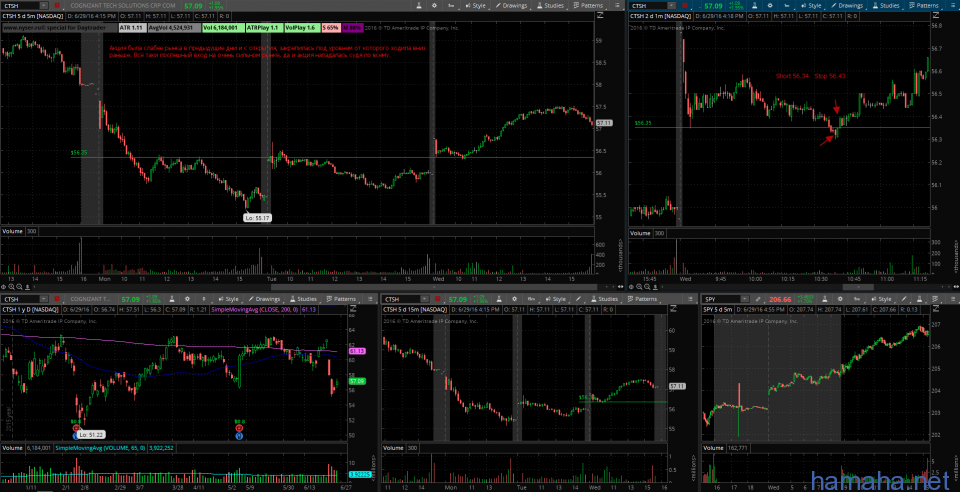
Task: Click pan crosshair icon below top-right chart
Action: click(x=633, y=286)
